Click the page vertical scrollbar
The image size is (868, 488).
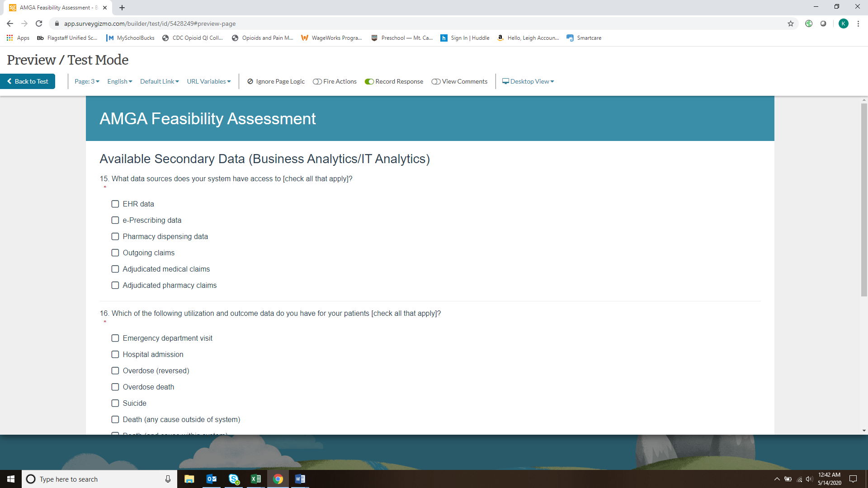pos(864,199)
